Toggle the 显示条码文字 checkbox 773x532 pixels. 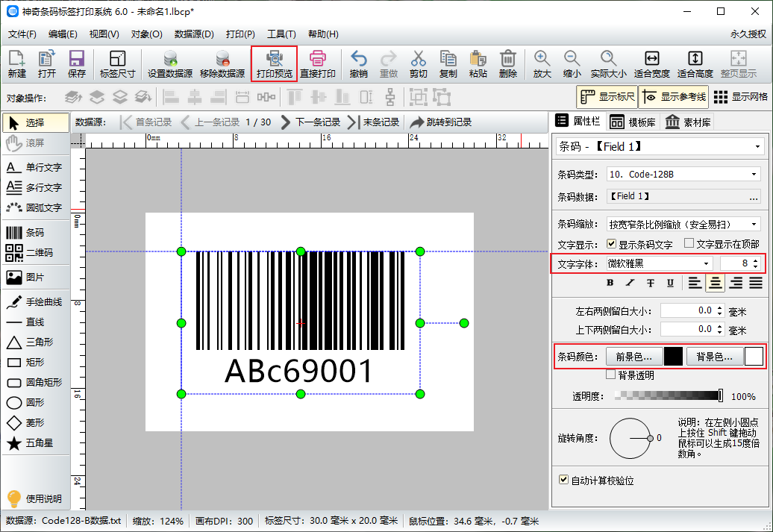612,244
